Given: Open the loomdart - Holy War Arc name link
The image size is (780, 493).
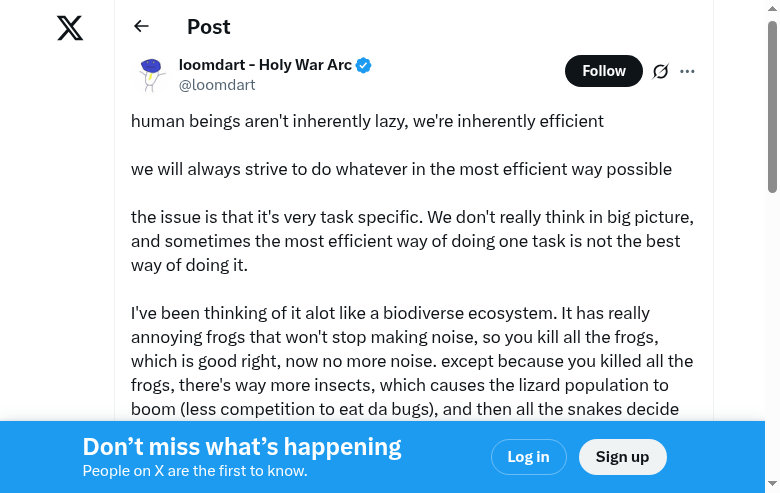Looking at the screenshot, I should (x=265, y=65).
